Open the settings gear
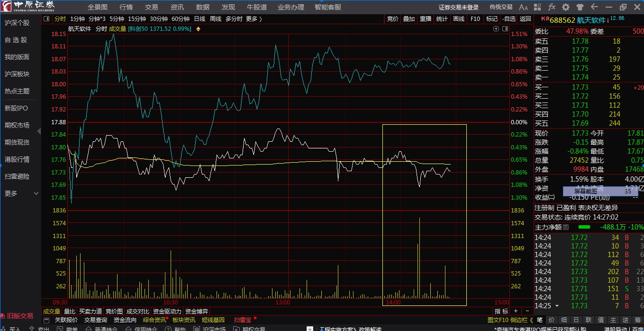 [566, 7]
